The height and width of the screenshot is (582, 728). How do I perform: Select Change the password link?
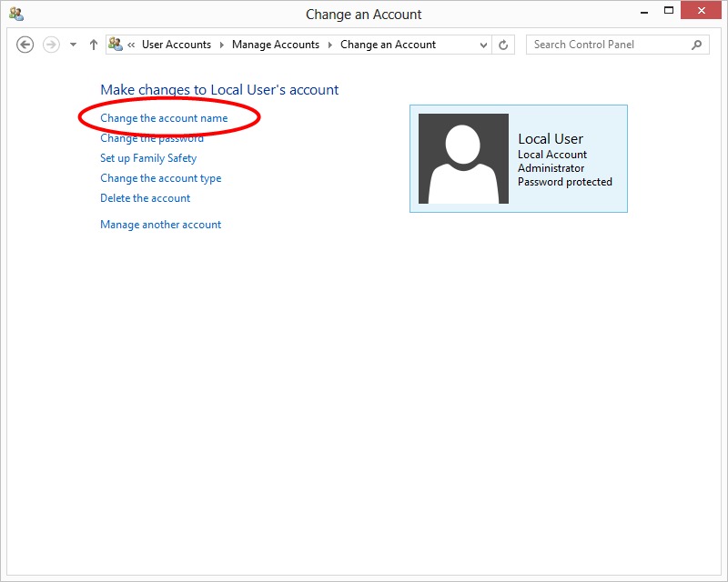tap(152, 138)
